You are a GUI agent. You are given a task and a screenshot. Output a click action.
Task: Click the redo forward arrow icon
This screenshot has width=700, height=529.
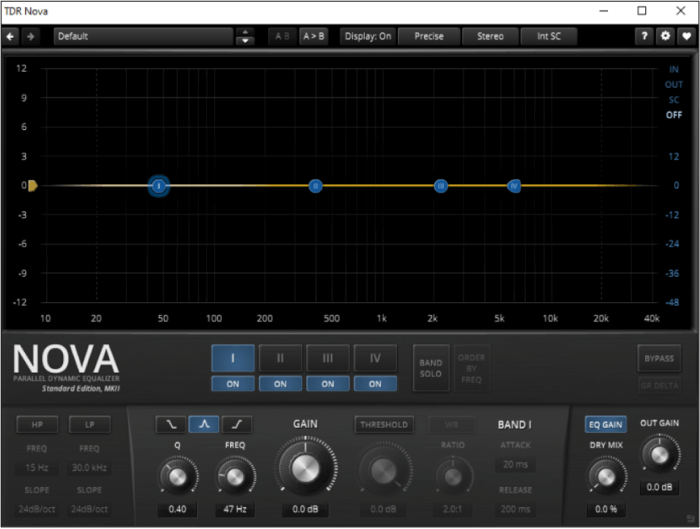pos(30,37)
